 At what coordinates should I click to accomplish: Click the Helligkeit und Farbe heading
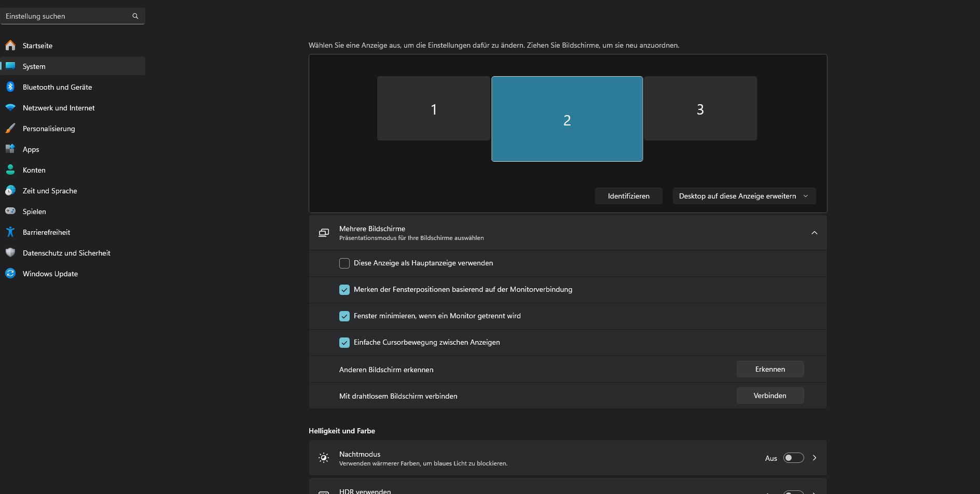(342, 431)
